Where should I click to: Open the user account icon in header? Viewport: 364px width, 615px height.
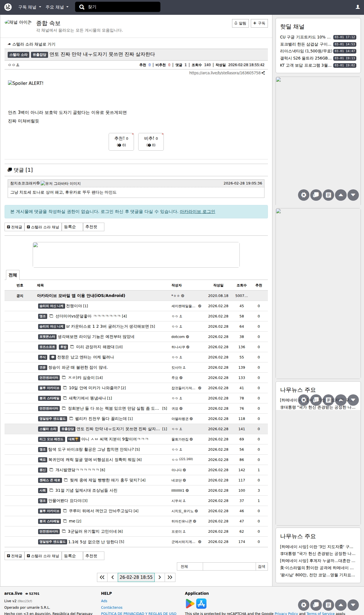pos(358,7)
